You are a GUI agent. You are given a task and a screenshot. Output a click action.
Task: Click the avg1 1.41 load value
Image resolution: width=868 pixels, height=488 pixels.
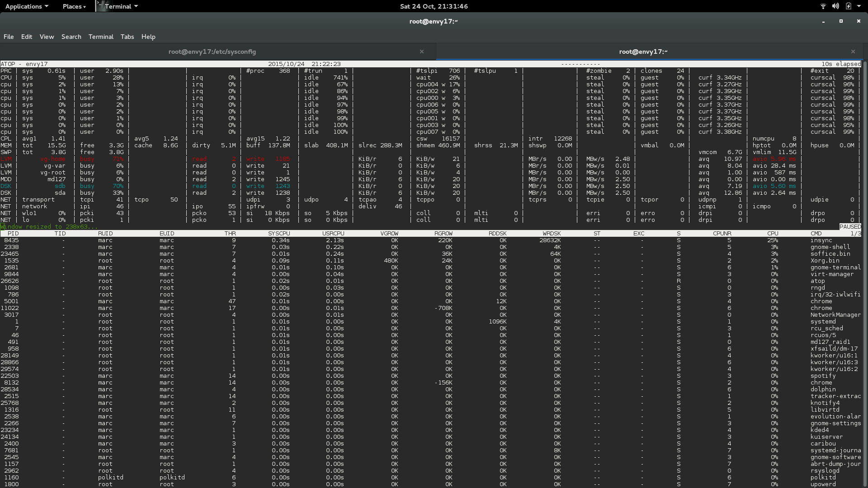pos(44,139)
